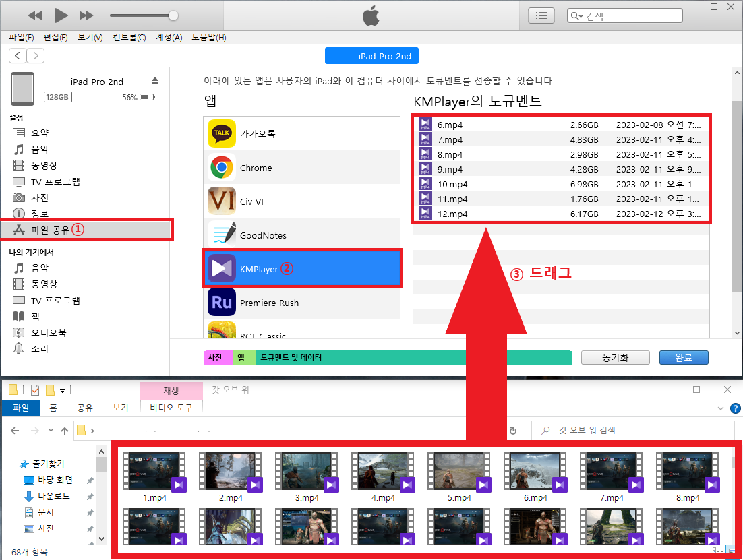Select 소리 in the device sidebar
The width and height of the screenshot is (743, 560).
(40, 348)
